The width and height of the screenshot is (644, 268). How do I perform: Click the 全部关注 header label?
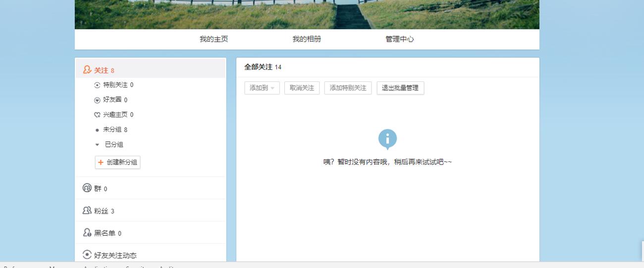click(x=258, y=67)
